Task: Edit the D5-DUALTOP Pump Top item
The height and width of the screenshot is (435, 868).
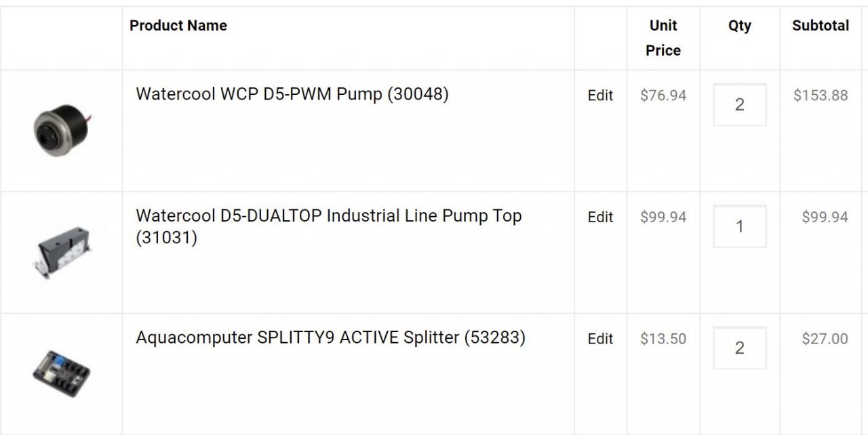Action: point(600,217)
